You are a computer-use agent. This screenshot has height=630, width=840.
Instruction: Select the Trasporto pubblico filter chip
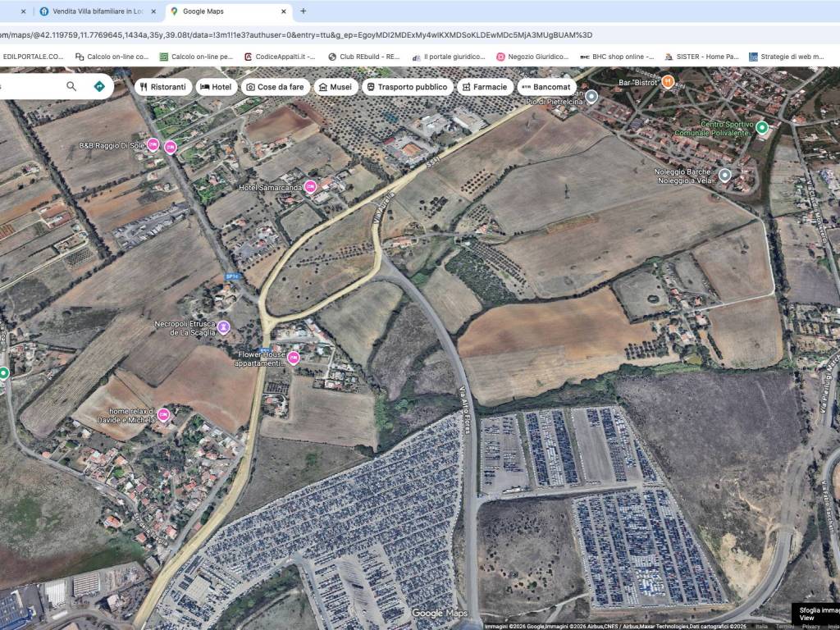pos(407,87)
